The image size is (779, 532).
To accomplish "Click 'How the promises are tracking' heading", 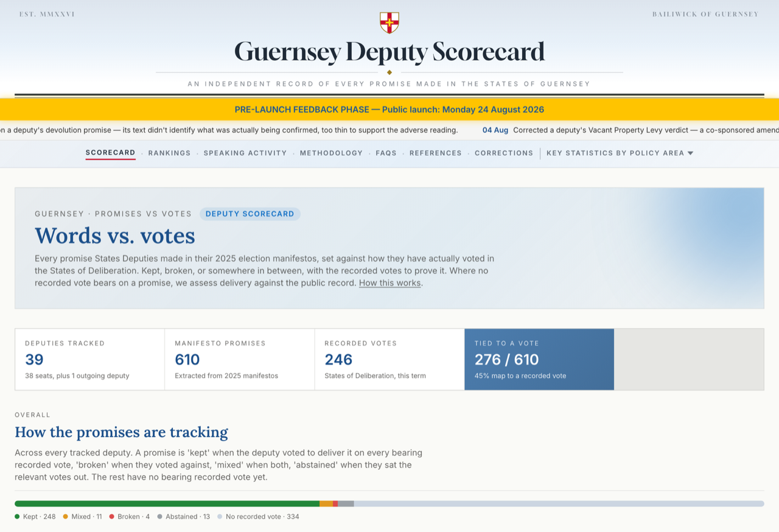I will [x=121, y=432].
